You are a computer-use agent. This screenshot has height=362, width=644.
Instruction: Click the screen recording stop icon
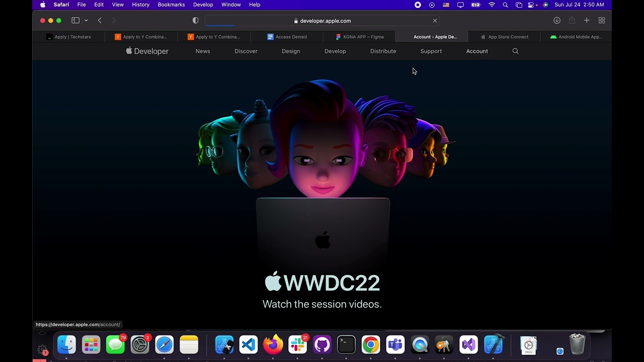pyautogui.click(x=418, y=5)
